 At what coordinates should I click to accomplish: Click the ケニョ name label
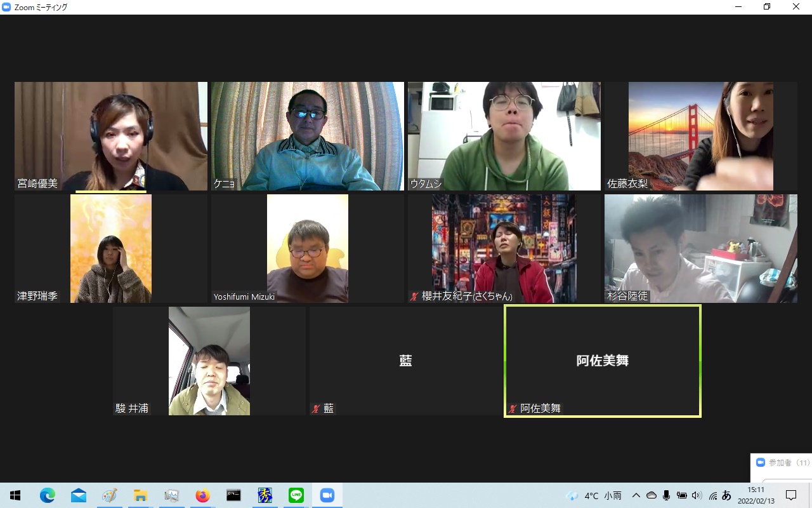click(x=225, y=184)
